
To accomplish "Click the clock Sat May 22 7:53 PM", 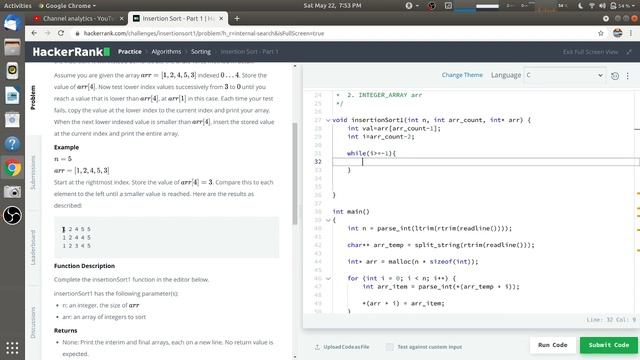I will tap(332, 6).
